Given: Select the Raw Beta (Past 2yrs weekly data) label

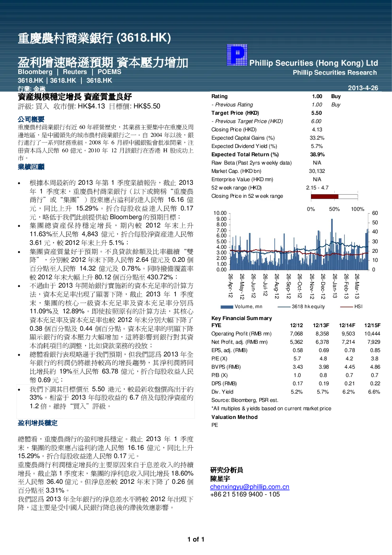Looking at the screenshot, I should [x=251, y=163].
